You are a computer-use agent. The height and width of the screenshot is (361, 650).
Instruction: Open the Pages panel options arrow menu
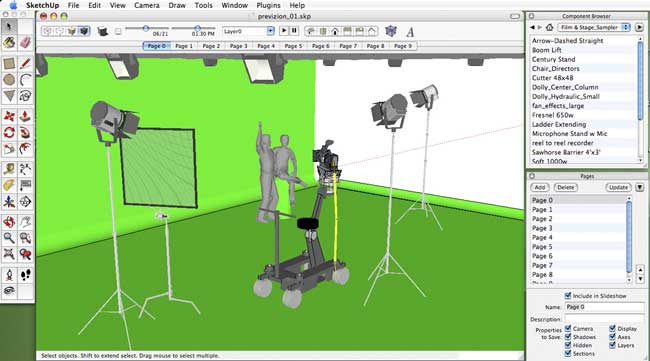[640, 187]
